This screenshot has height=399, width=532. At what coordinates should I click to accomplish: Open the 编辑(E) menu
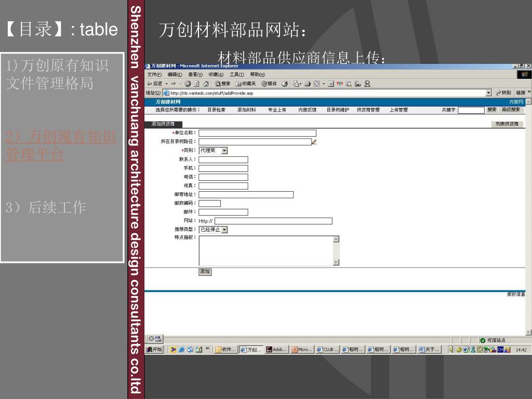coord(175,74)
